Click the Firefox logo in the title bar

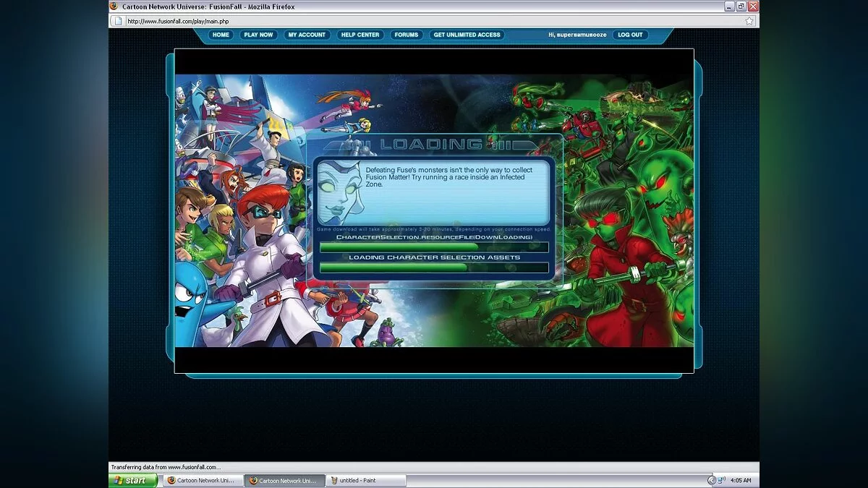coord(114,6)
